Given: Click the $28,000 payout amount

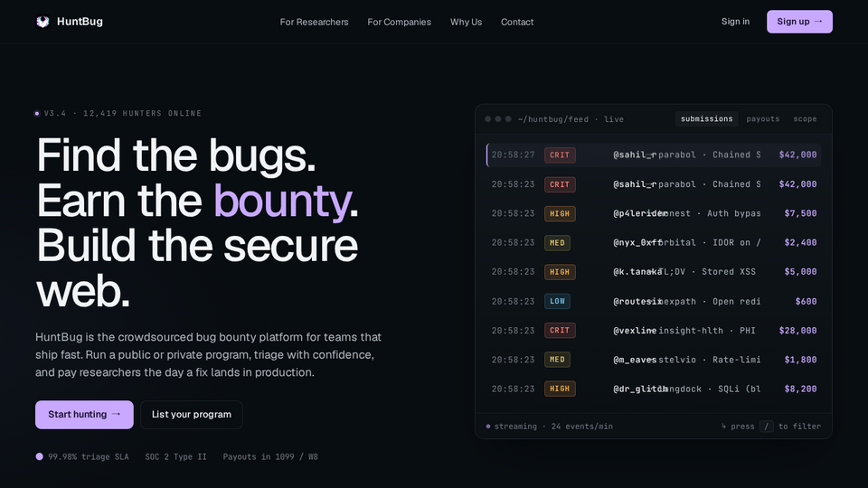Looking at the screenshot, I should pos(797,331).
